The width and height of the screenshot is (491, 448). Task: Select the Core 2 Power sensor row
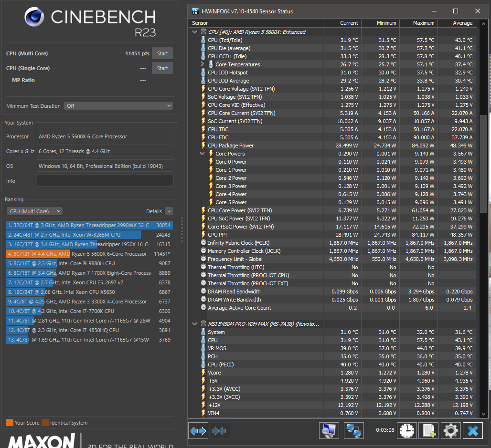tap(332, 178)
